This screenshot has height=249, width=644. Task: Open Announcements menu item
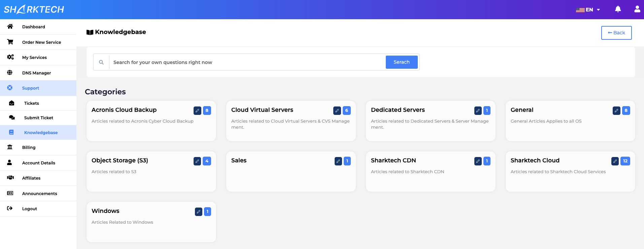pyautogui.click(x=38, y=193)
